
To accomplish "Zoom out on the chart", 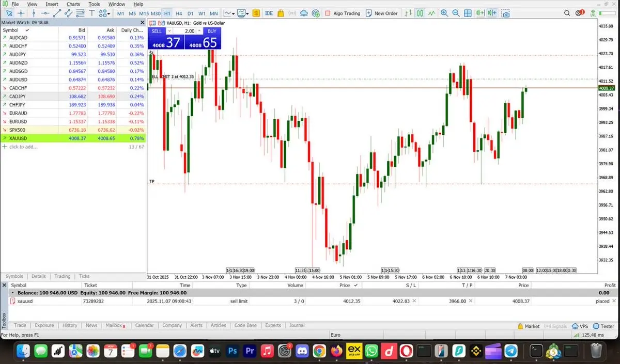I will (x=456, y=13).
